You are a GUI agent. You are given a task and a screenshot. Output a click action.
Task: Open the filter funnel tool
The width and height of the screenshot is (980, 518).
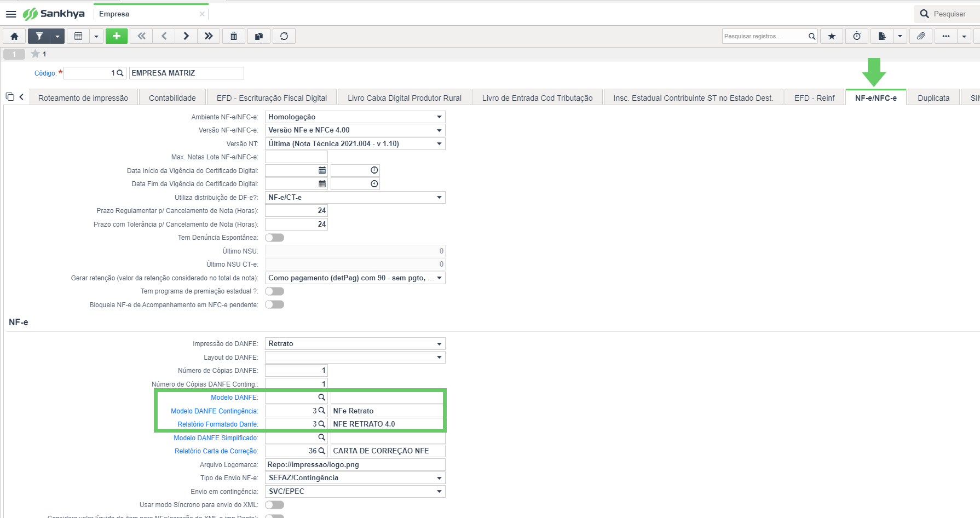click(39, 36)
